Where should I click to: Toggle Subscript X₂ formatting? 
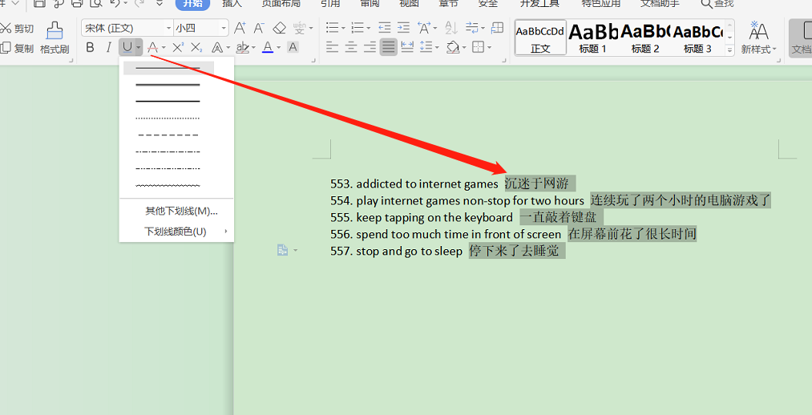tap(196, 48)
